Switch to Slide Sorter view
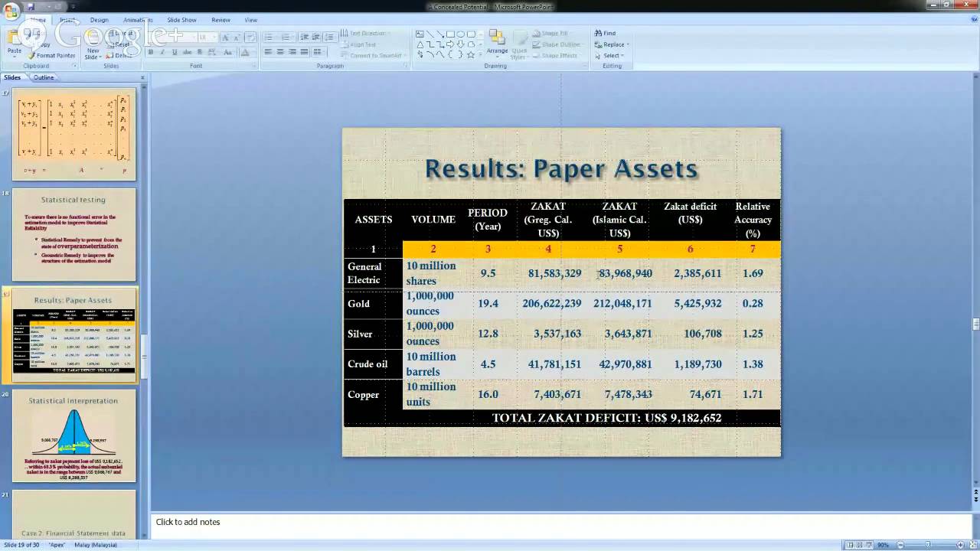 pyautogui.click(x=860, y=545)
